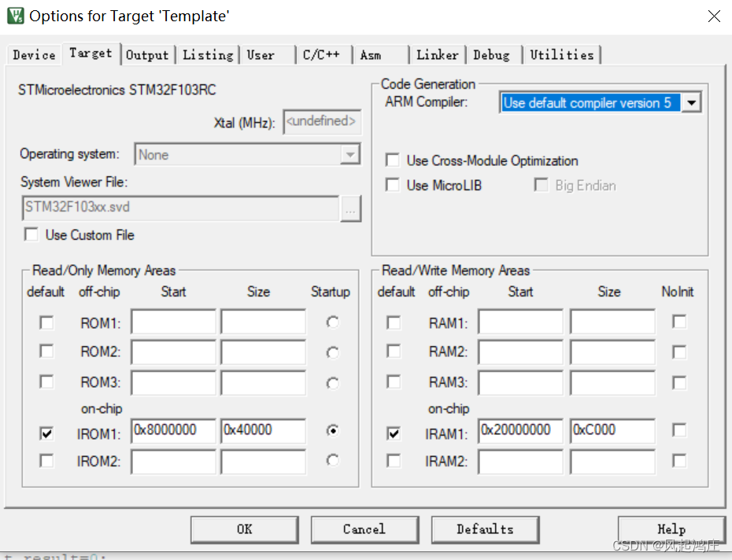Image resolution: width=732 pixels, height=560 pixels.
Task: Click the Defaults button
Action: [x=485, y=529]
